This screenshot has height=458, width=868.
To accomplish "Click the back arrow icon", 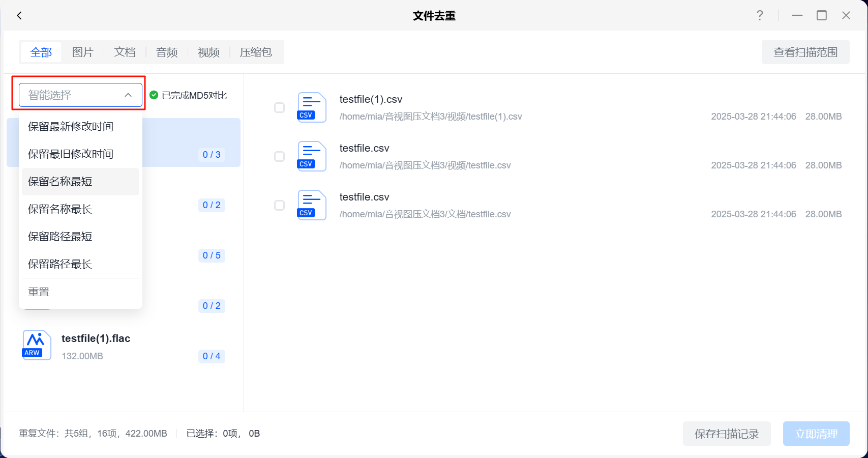I will tap(19, 16).
